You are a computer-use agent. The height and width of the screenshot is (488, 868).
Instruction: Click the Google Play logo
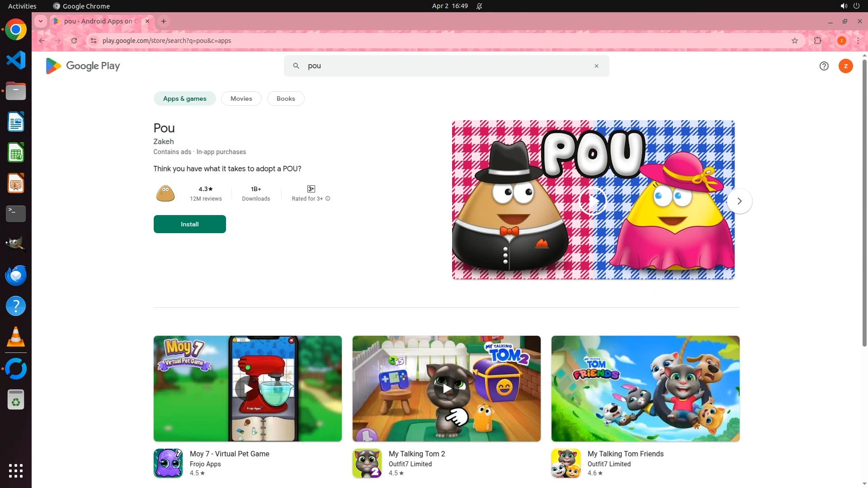tap(83, 66)
